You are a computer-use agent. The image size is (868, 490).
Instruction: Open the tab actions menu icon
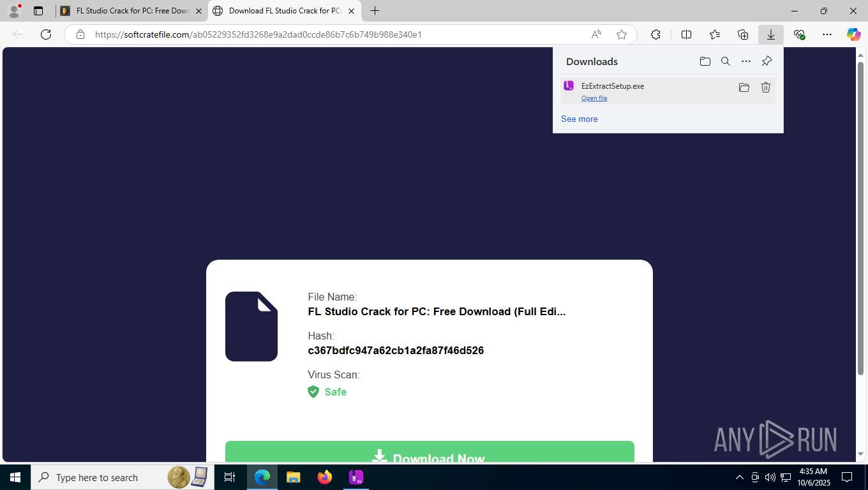point(38,11)
